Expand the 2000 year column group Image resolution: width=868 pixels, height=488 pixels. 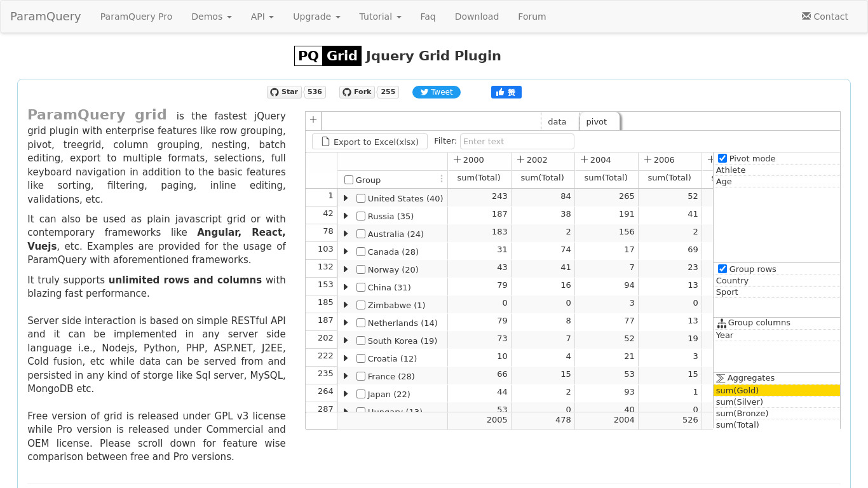(457, 159)
